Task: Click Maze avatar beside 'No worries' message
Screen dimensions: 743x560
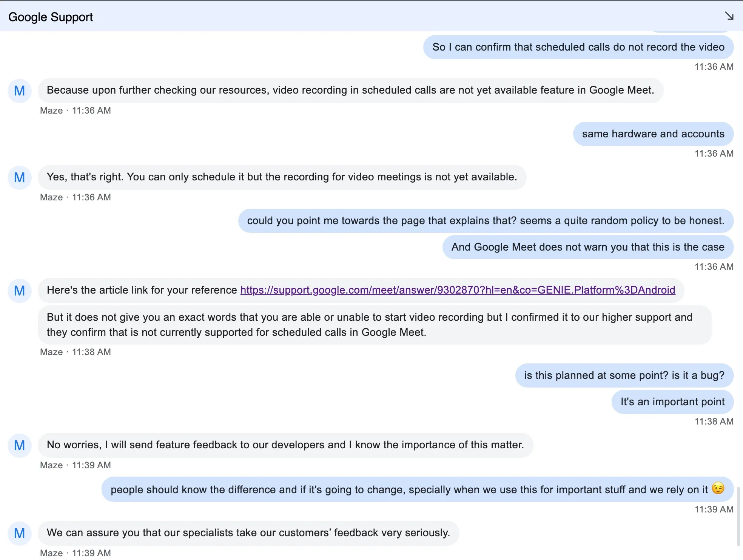Action: (x=19, y=445)
